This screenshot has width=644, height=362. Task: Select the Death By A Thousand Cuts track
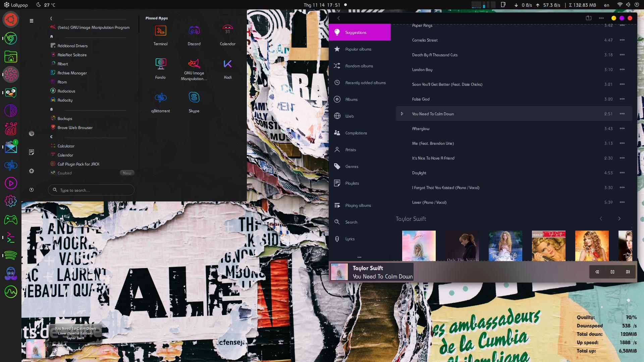click(514, 55)
